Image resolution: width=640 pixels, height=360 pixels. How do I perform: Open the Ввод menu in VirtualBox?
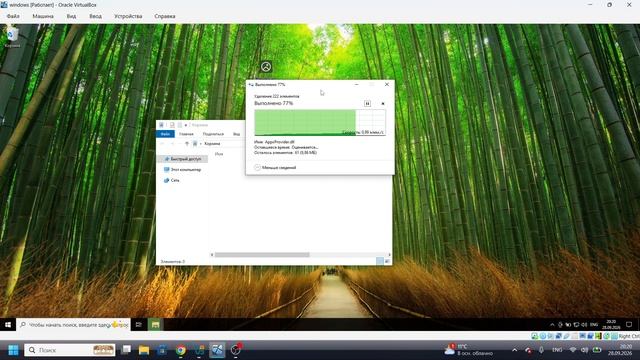96,16
